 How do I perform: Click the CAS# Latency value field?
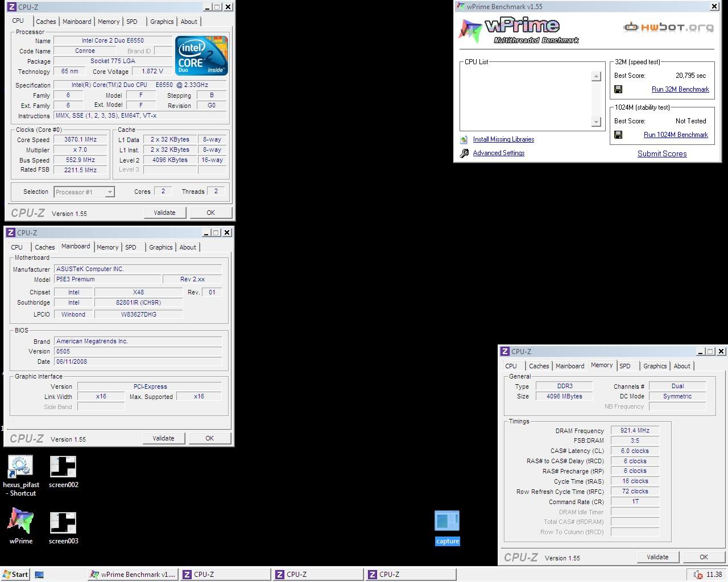point(635,451)
